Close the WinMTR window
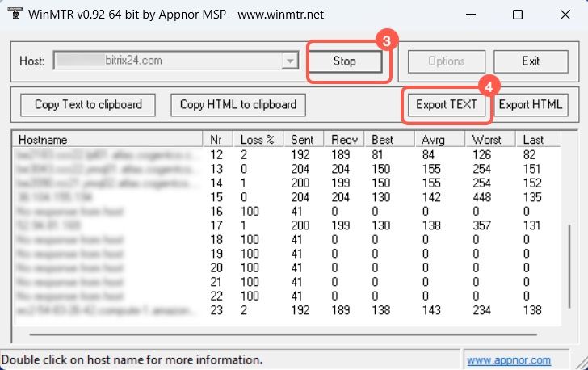 tap(565, 15)
